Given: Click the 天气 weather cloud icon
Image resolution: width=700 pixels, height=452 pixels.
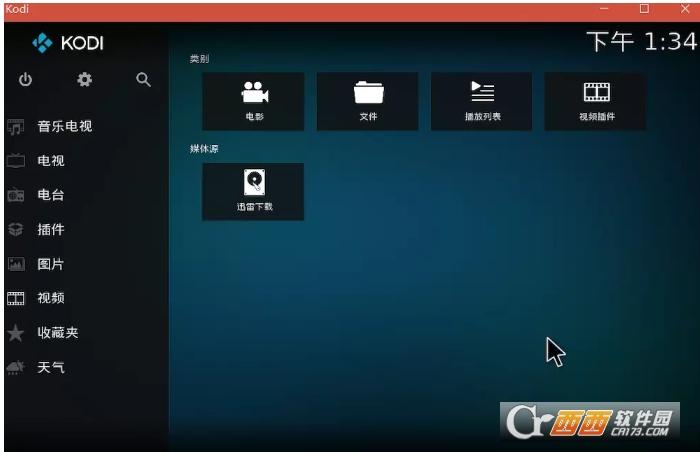Looking at the screenshot, I should [x=16, y=367].
